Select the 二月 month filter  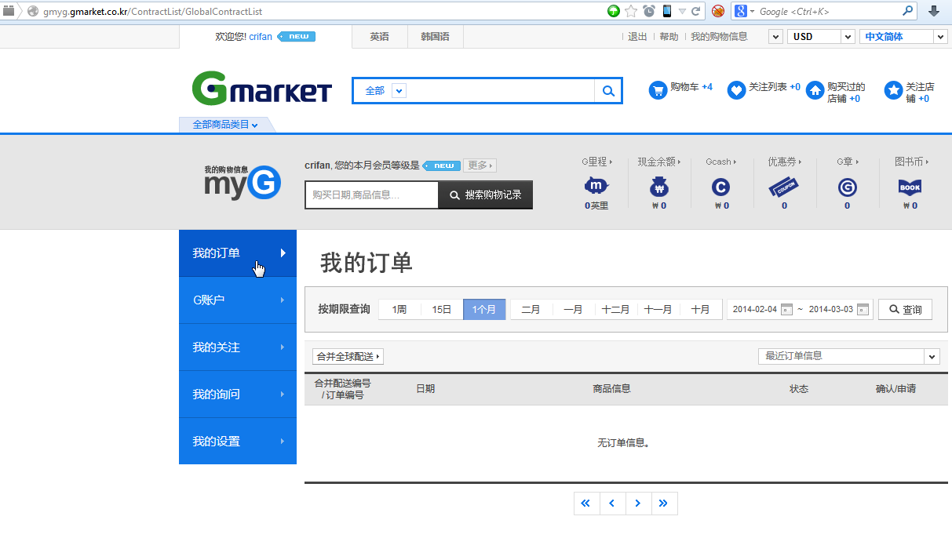(531, 309)
